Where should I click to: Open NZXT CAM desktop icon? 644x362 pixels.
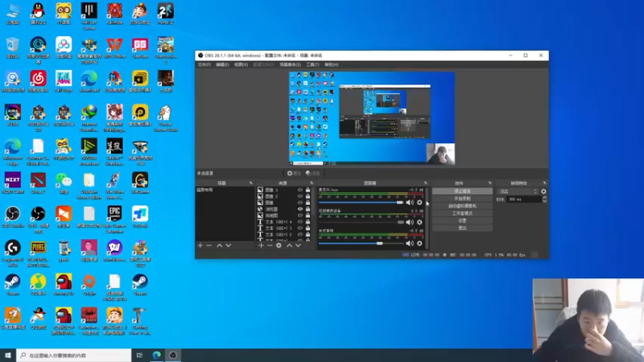(x=13, y=183)
